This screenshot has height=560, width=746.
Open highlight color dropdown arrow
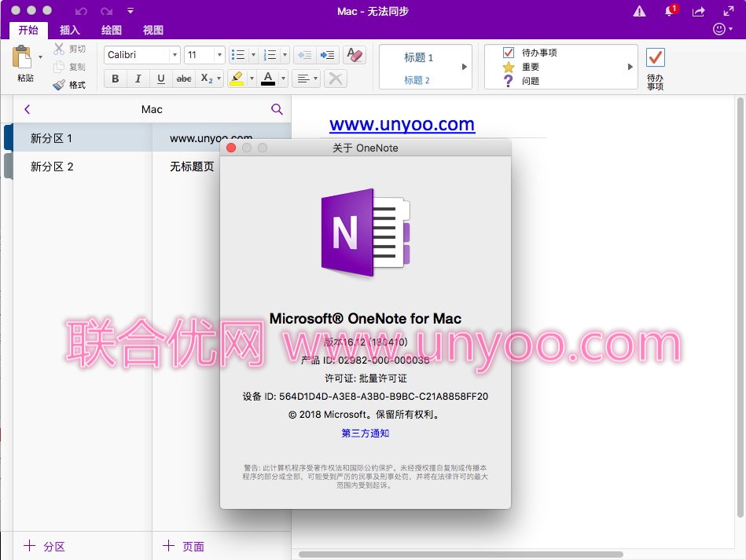coord(252,79)
